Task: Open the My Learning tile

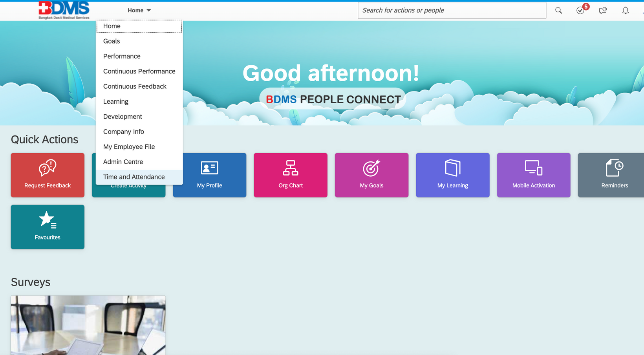Action: point(452,175)
